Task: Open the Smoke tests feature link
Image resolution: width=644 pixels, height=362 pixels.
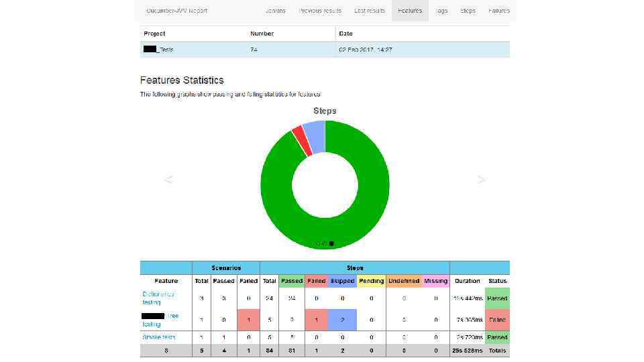Action: 159,337
